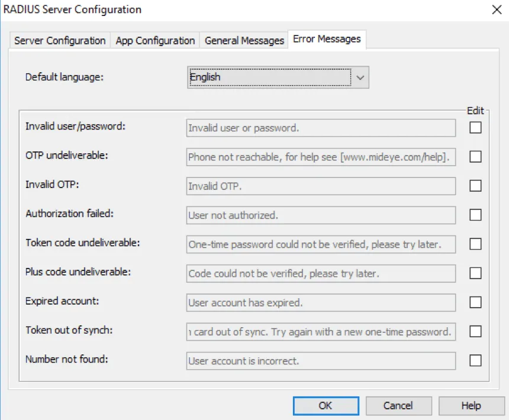Check Edit for Token code undeliverable
Viewport: 509px width, 420px height.
click(x=475, y=244)
